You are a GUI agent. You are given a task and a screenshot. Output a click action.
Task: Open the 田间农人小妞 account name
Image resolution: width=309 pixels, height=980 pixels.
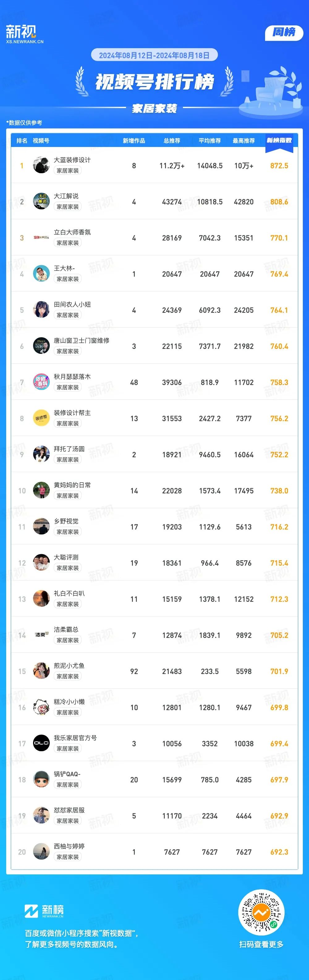pyautogui.click(x=72, y=304)
